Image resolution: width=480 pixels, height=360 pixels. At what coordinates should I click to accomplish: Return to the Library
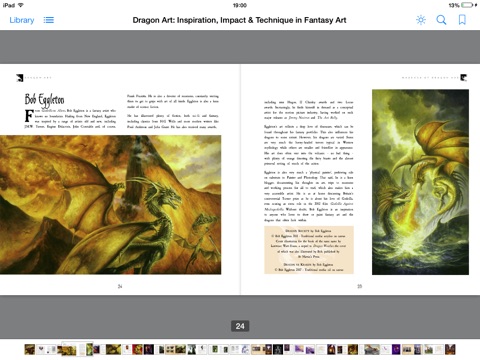22,20
